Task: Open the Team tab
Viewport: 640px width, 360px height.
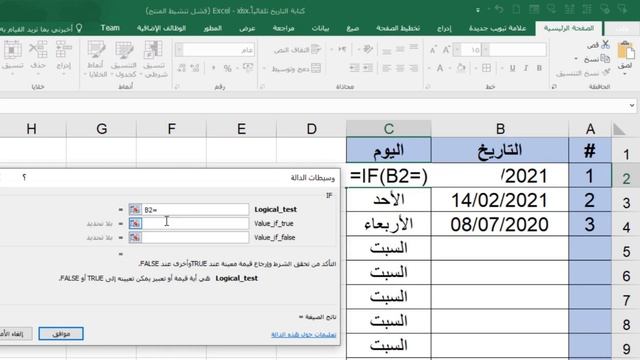Action: (x=110, y=28)
